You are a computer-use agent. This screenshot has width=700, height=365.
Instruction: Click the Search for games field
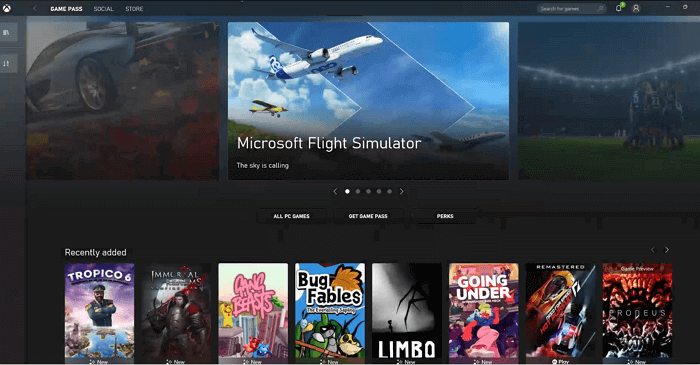point(571,8)
